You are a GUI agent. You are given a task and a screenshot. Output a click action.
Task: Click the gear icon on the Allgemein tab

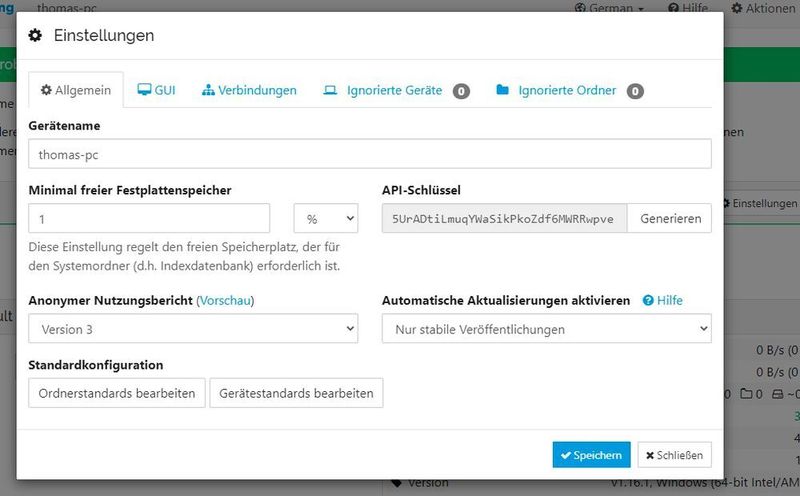click(x=46, y=90)
